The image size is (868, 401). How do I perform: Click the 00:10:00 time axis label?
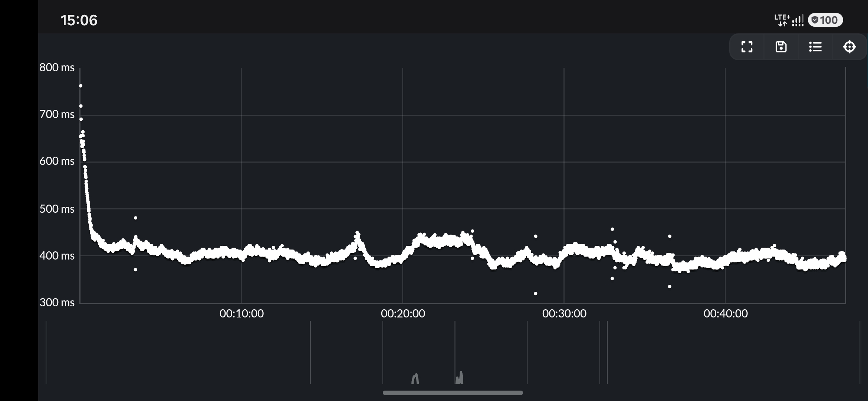tap(241, 314)
